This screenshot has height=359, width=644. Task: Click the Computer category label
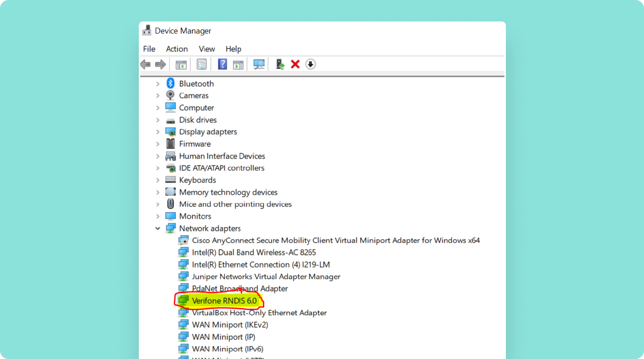tap(196, 108)
